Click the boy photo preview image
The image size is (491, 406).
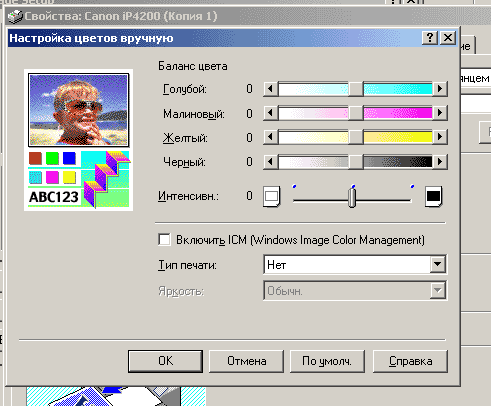79,110
